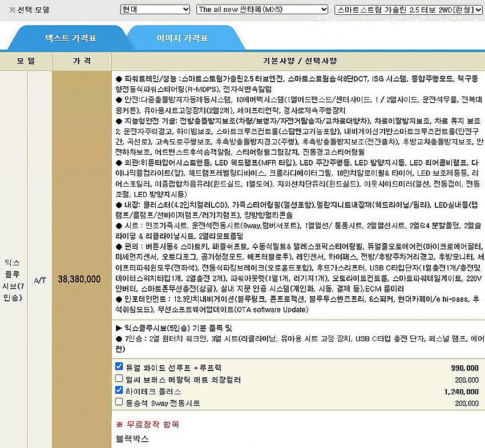Check the 동승석 8way 전동시트 option
This screenshot has width=485, height=448.
[x=119, y=402]
